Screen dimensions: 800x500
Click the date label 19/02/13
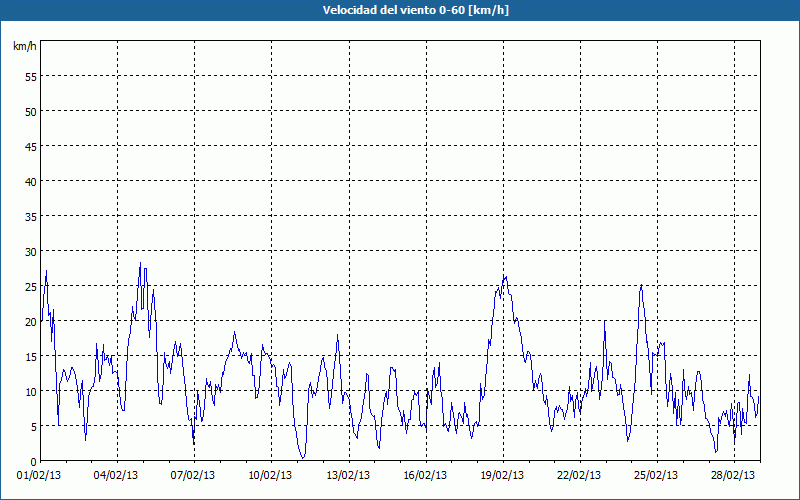click(502, 476)
